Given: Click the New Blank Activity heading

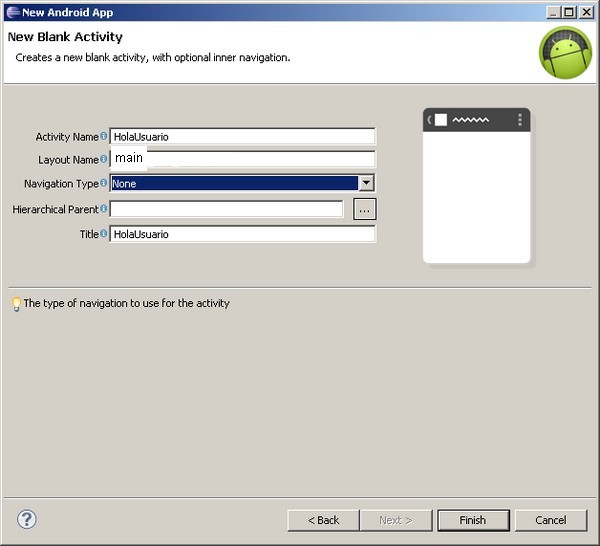Looking at the screenshot, I should (x=65, y=37).
